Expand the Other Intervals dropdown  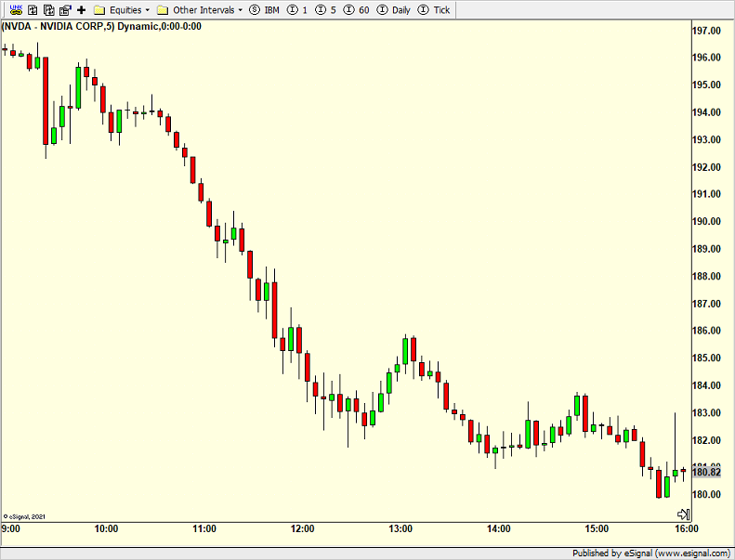point(207,9)
